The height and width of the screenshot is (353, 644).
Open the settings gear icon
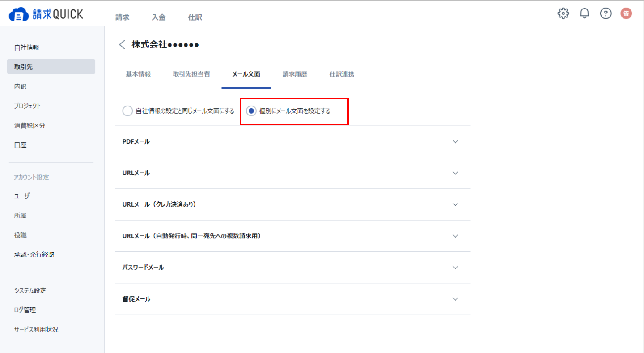click(563, 13)
